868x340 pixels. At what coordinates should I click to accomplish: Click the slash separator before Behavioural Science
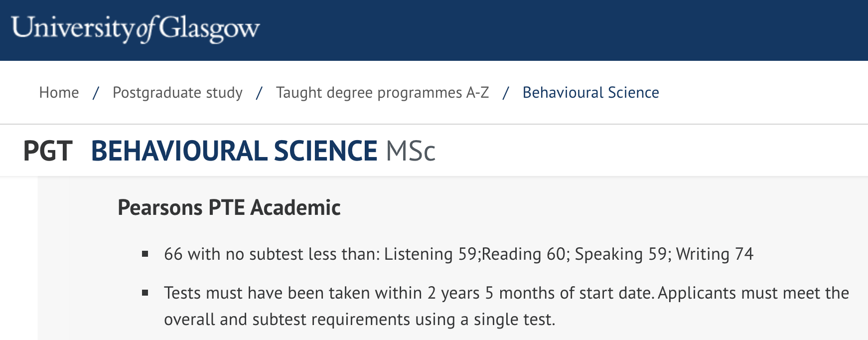506,93
